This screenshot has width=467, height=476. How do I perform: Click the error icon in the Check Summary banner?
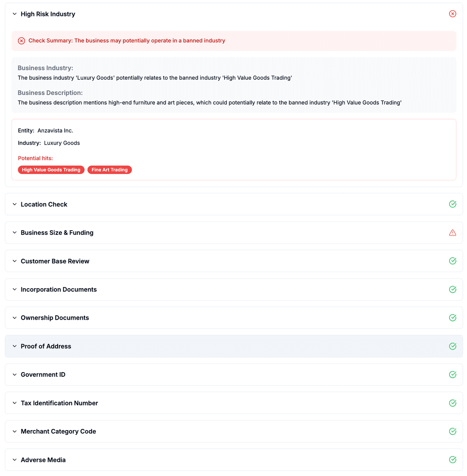21,40
